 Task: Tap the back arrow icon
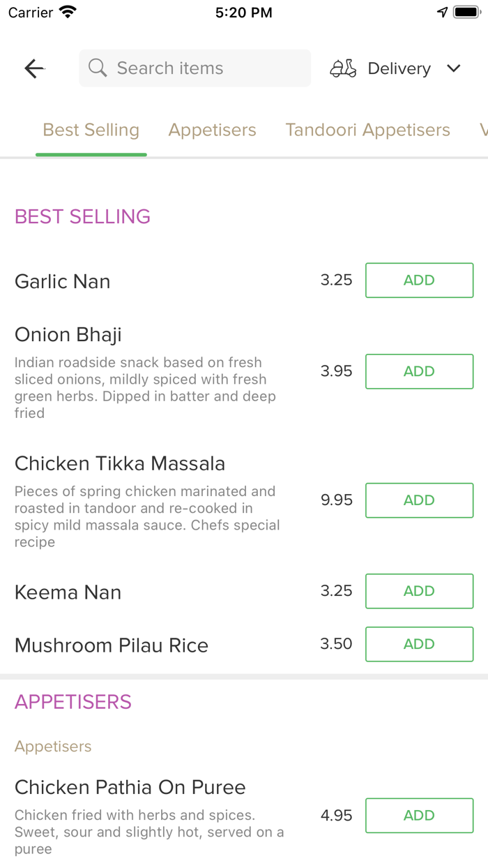(x=34, y=68)
